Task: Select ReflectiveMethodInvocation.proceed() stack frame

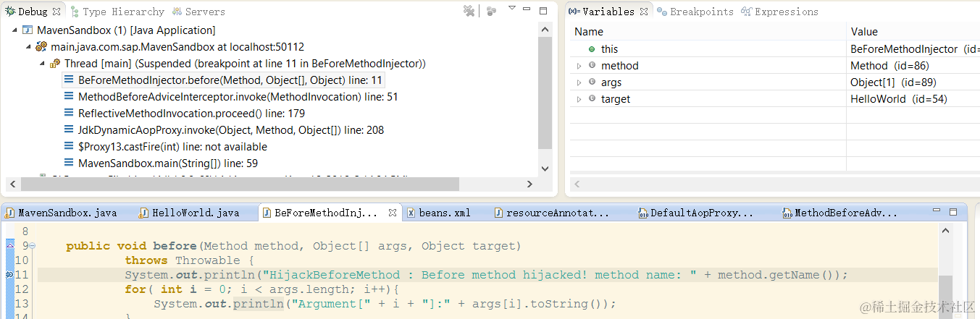Action: click(191, 114)
